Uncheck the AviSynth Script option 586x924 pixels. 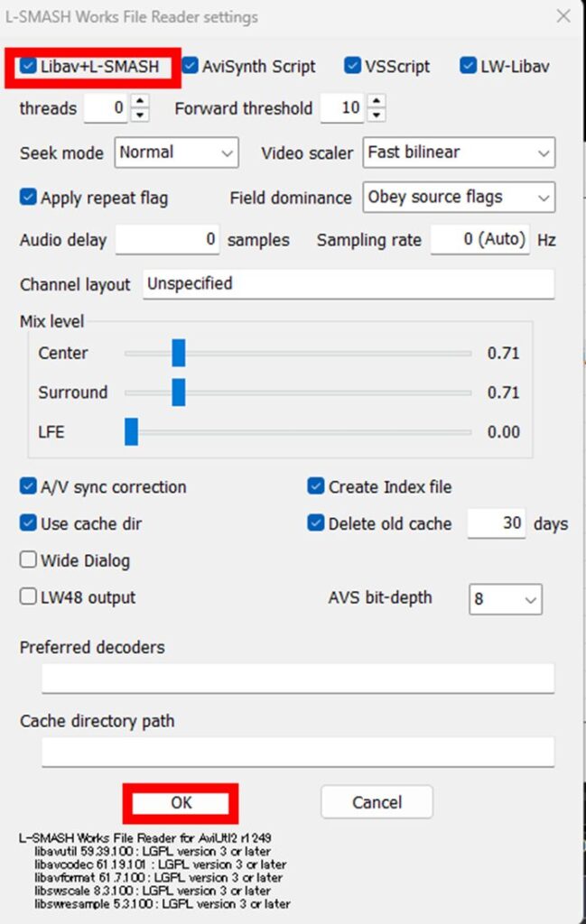click(x=190, y=66)
